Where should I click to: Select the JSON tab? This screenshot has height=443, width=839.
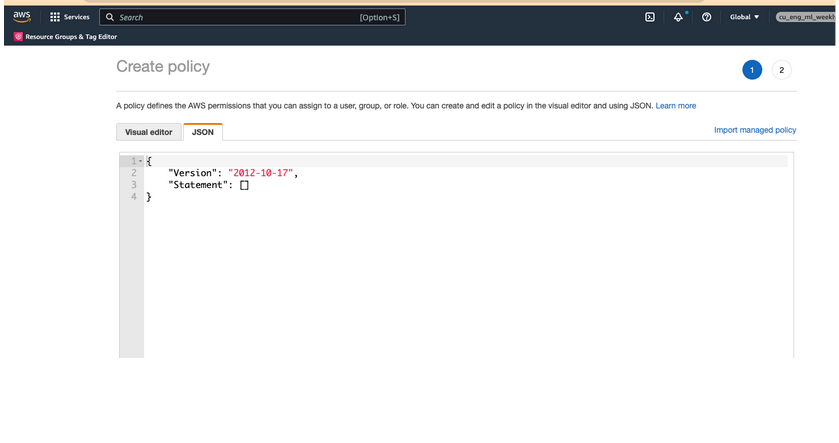(x=203, y=132)
